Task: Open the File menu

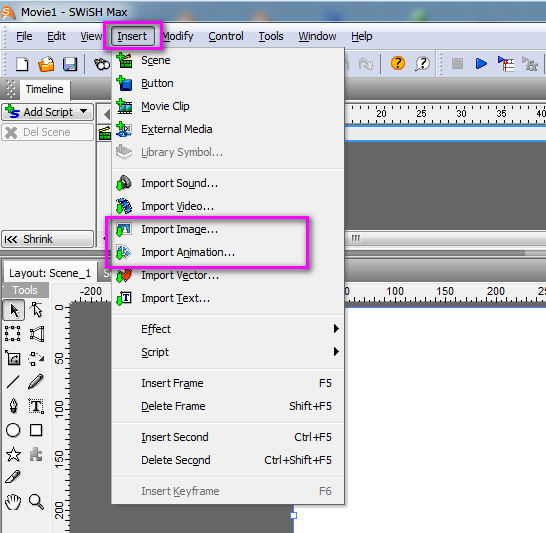Action: pyautogui.click(x=24, y=36)
